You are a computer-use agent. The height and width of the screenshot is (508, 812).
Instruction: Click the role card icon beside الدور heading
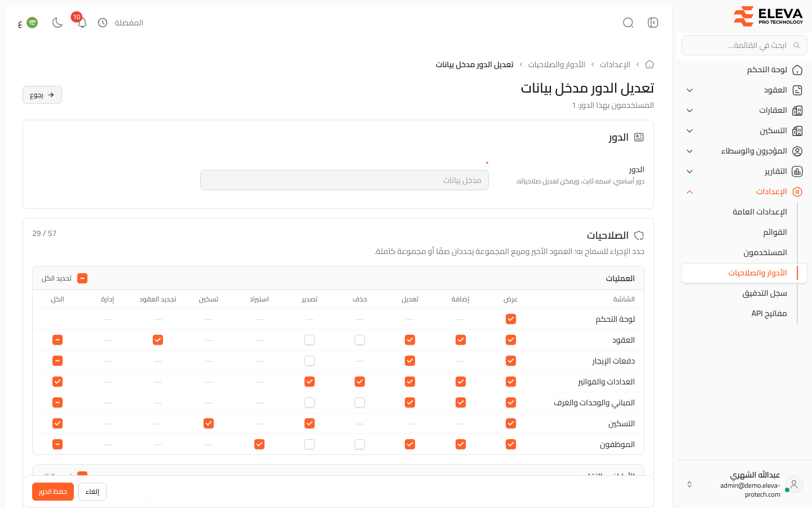[639, 137]
